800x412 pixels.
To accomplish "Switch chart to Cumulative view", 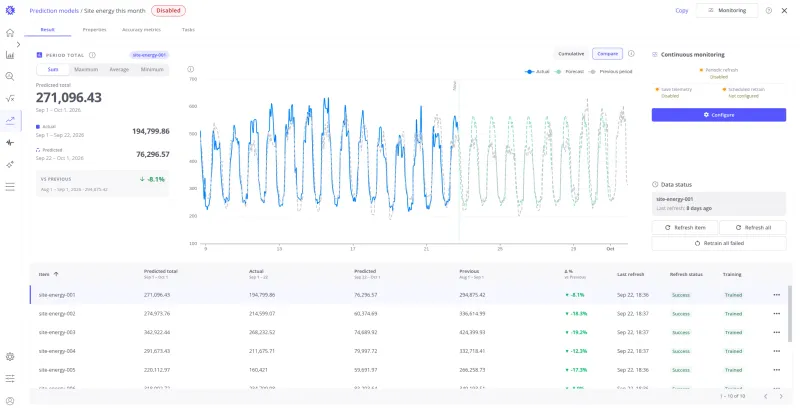I will click(571, 54).
